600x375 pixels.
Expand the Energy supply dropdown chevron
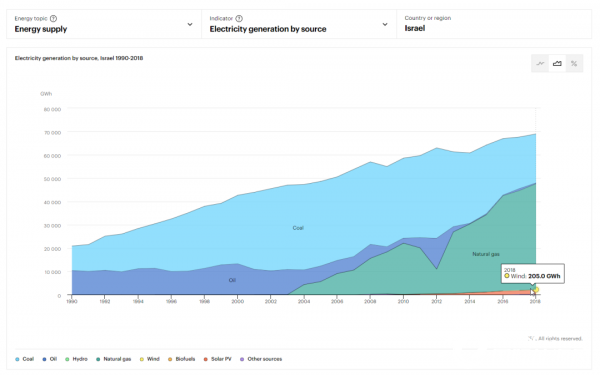tap(190, 24)
